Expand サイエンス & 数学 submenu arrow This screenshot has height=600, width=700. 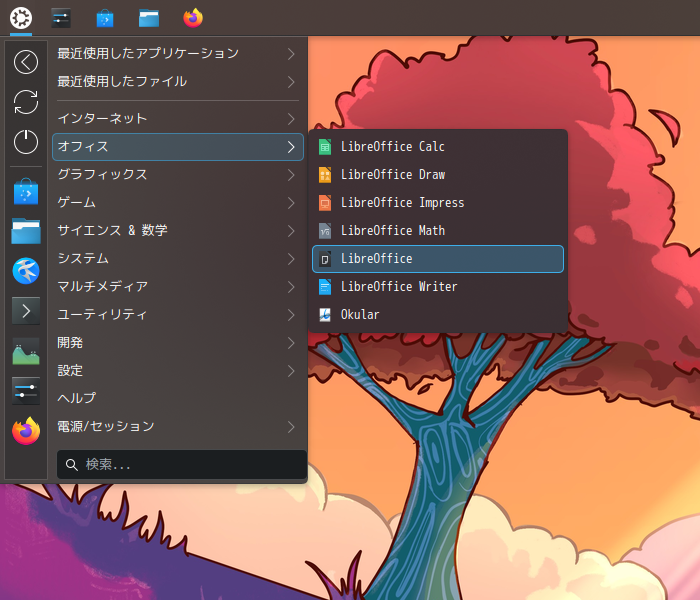pos(291,231)
